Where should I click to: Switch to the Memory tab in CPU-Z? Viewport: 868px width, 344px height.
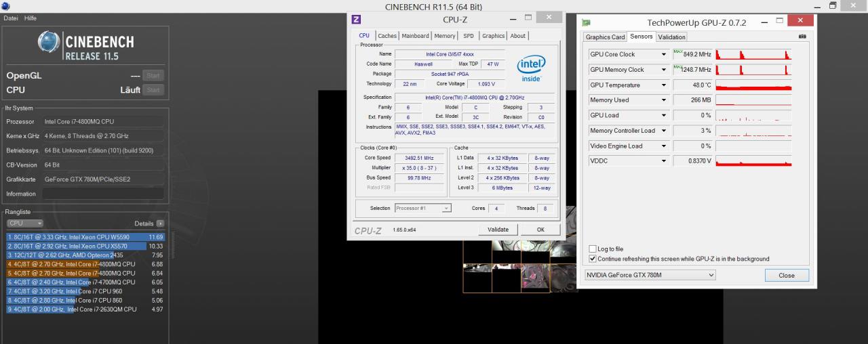(x=445, y=36)
